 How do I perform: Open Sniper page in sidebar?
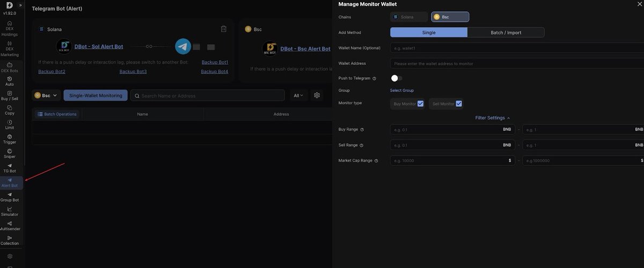pyautogui.click(x=10, y=154)
